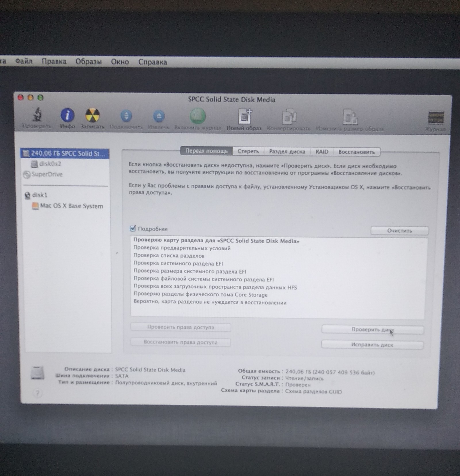This screenshot has height=476, width=460.
Task: Switch to the Раздел диска tab
Action: pyautogui.click(x=287, y=152)
